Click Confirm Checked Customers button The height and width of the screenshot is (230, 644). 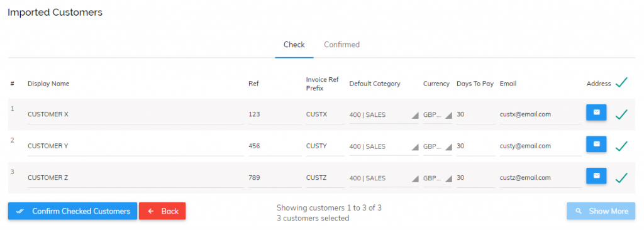click(x=73, y=211)
